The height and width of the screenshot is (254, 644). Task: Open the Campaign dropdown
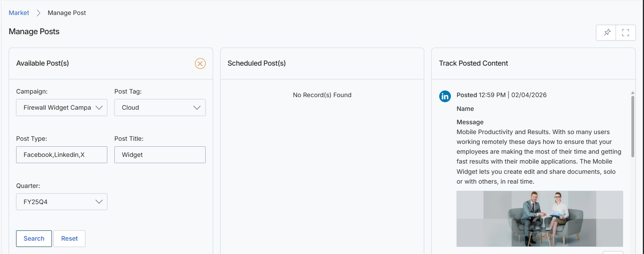(62, 107)
